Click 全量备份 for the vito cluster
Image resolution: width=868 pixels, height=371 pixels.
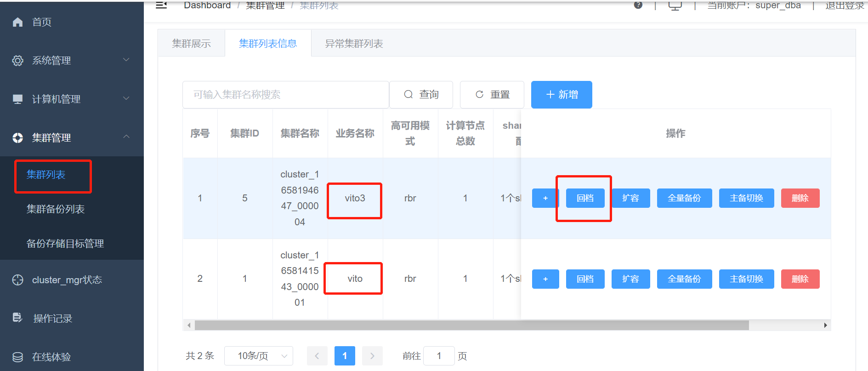point(684,279)
